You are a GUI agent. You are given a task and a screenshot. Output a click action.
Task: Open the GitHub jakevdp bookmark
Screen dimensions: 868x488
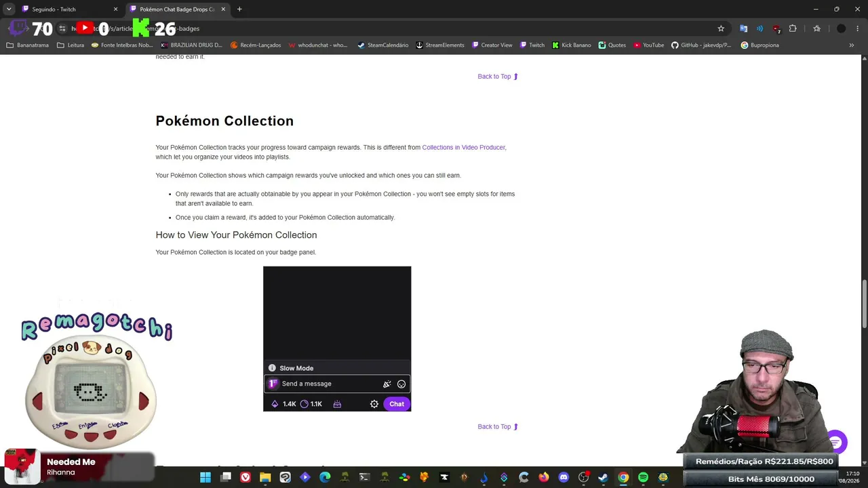pyautogui.click(x=701, y=45)
